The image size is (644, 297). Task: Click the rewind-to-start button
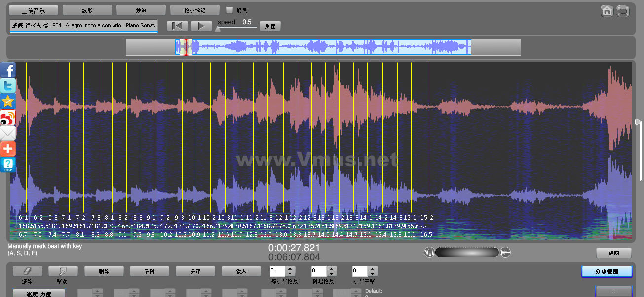[x=177, y=26]
